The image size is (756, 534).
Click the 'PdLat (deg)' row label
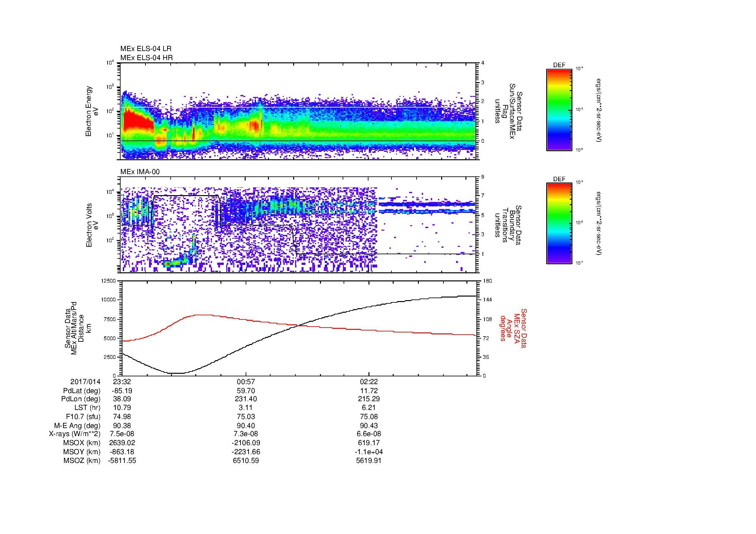tap(82, 391)
